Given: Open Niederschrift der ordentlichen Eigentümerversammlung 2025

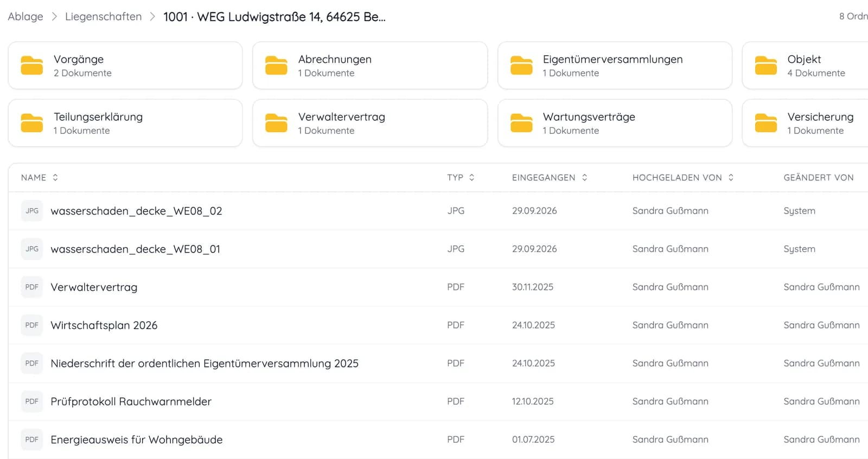Looking at the screenshot, I should [205, 363].
